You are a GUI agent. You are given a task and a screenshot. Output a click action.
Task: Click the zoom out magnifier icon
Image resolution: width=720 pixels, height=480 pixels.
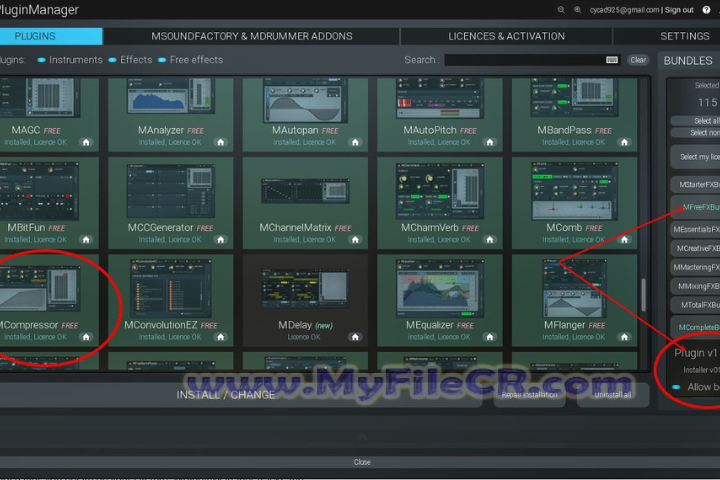coord(561,10)
